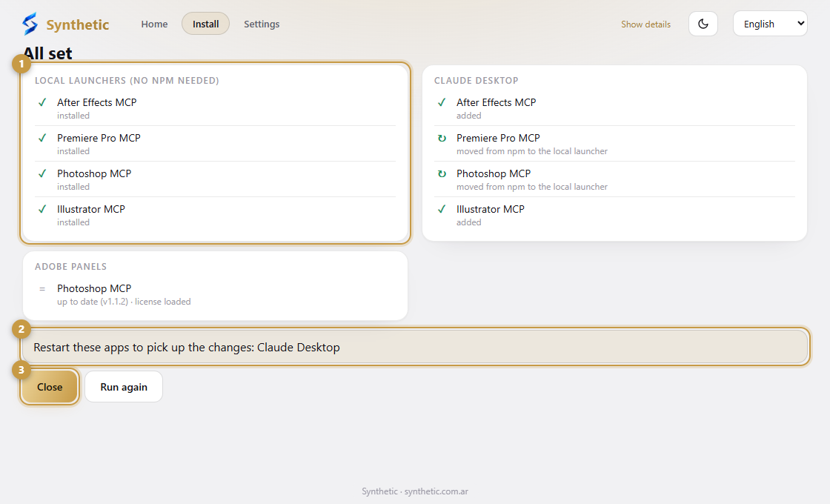This screenshot has height=504, width=830.
Task: Click the Show details link
Action: pos(645,24)
